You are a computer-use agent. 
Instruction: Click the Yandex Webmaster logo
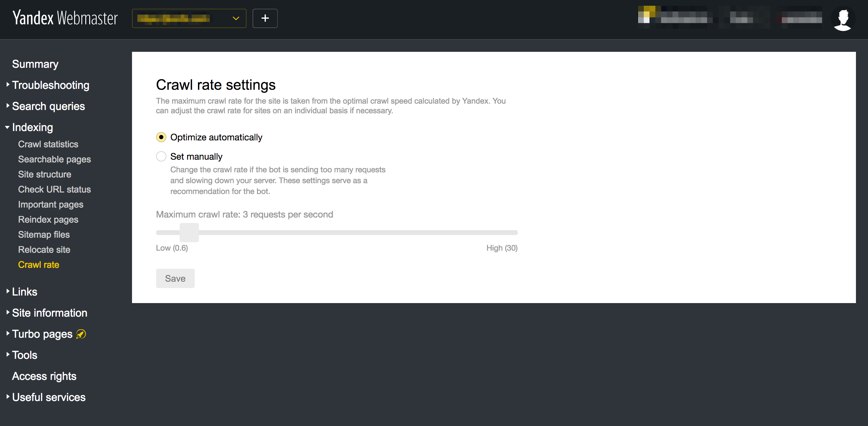pos(65,18)
